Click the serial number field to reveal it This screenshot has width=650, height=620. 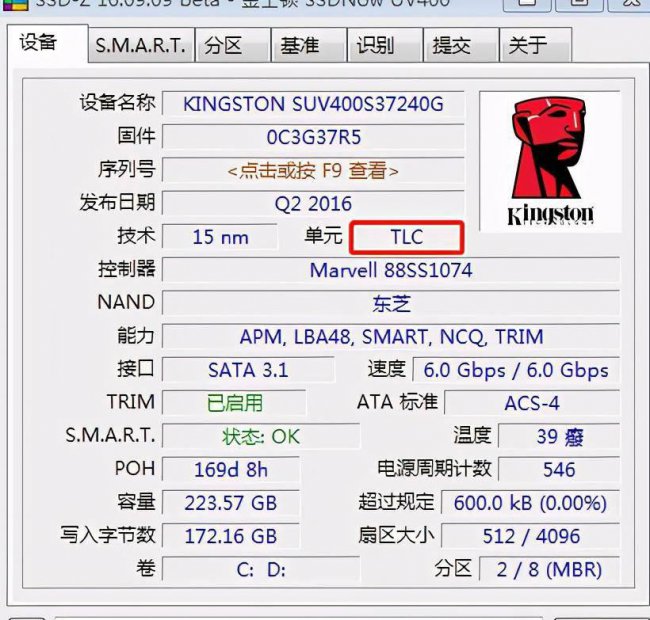pos(313,170)
